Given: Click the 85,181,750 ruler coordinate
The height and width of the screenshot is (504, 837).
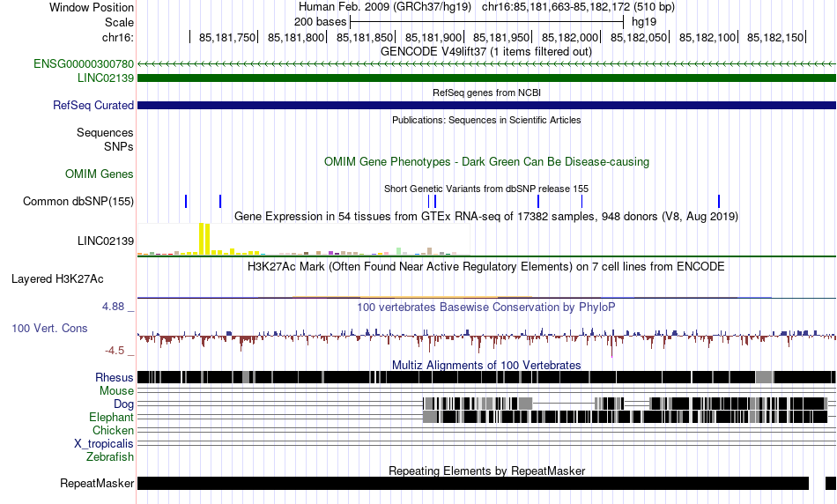Looking at the screenshot, I should 226,37.
